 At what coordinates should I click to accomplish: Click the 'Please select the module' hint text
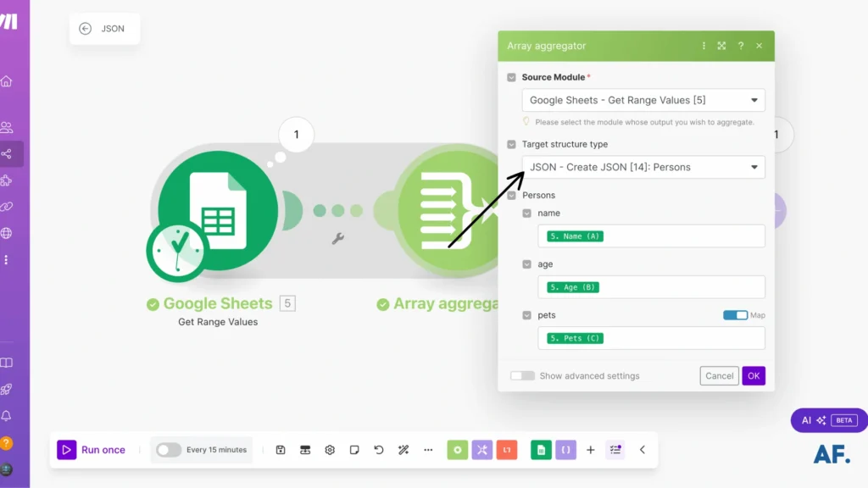(x=644, y=122)
